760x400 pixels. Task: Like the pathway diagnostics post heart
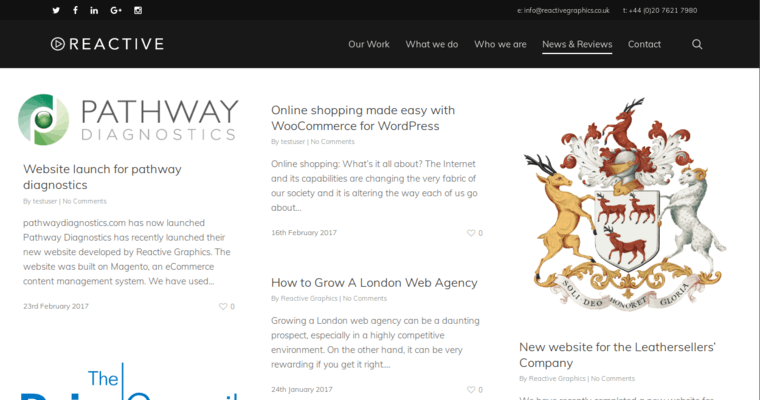pyautogui.click(x=224, y=306)
